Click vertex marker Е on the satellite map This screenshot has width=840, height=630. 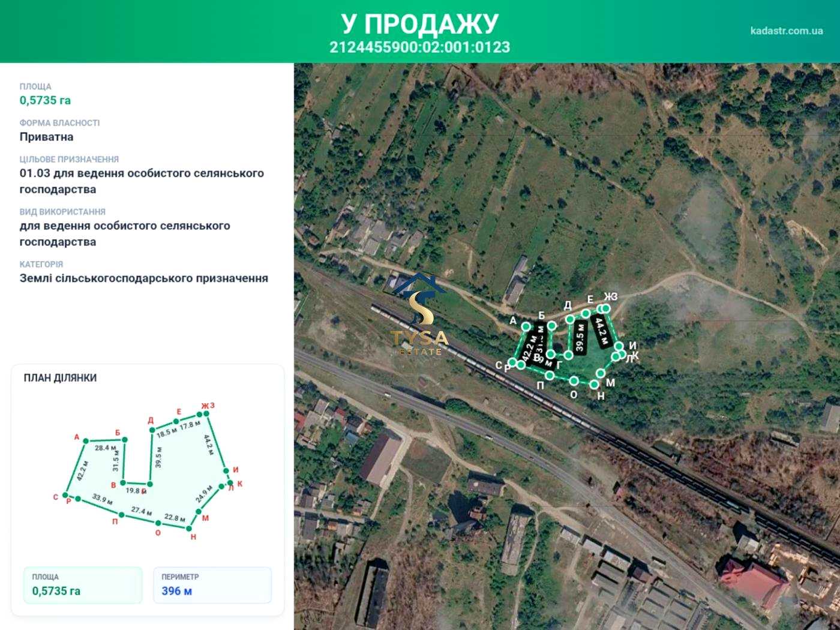click(x=586, y=313)
